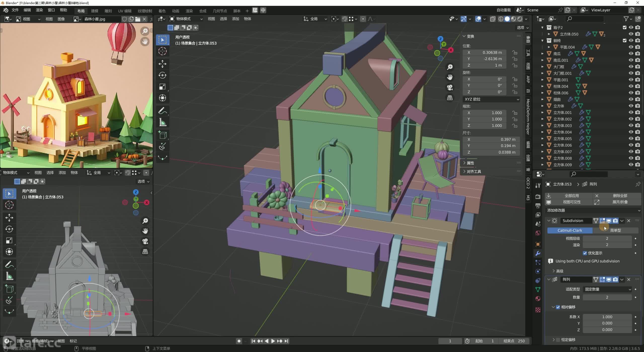Uncheck the 躺椅 collection checkbox

(625, 40)
